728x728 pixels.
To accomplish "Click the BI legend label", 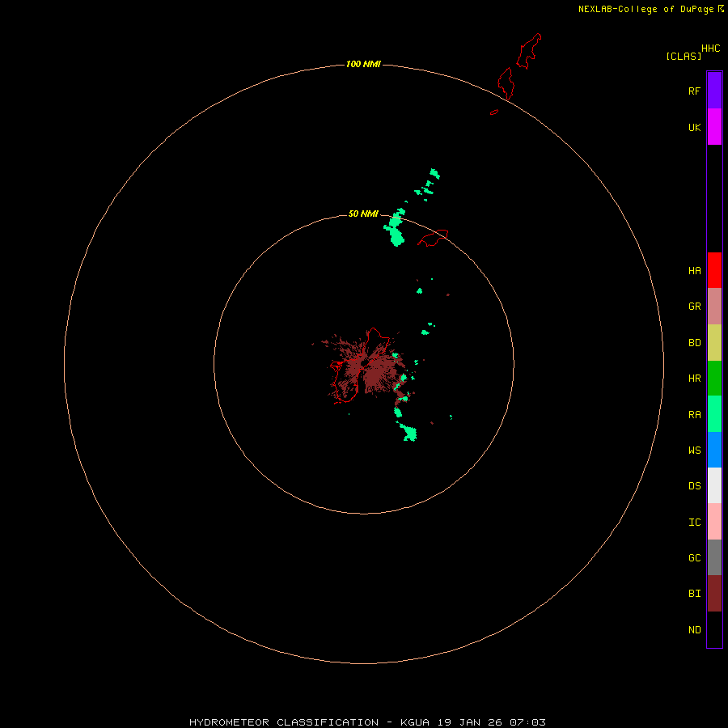I will point(694,594).
